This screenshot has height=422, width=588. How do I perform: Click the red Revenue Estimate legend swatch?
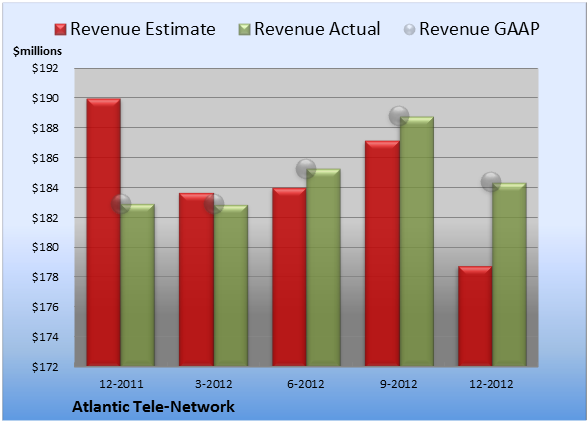point(60,30)
